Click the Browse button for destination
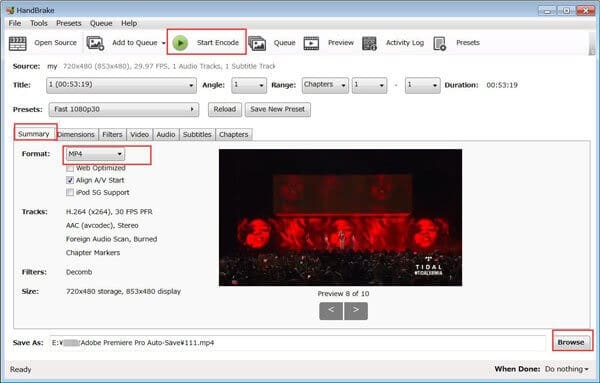Image resolution: width=600 pixels, height=383 pixels. [571, 342]
